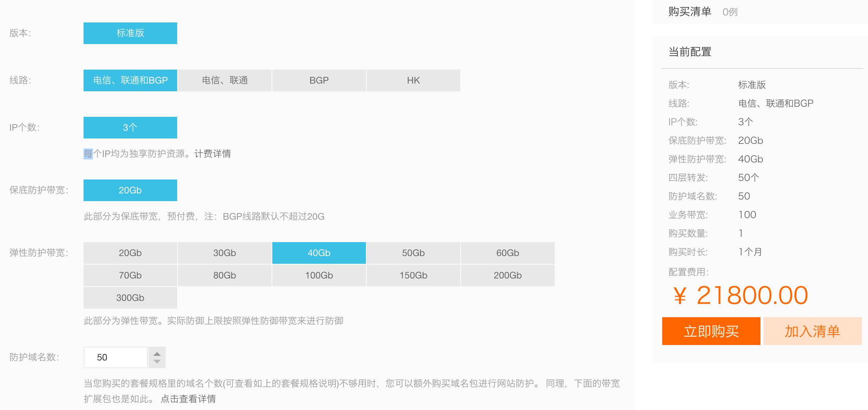868x410 pixels.
Task: Choose the 电信、联通和BGP line option
Action: [130, 80]
